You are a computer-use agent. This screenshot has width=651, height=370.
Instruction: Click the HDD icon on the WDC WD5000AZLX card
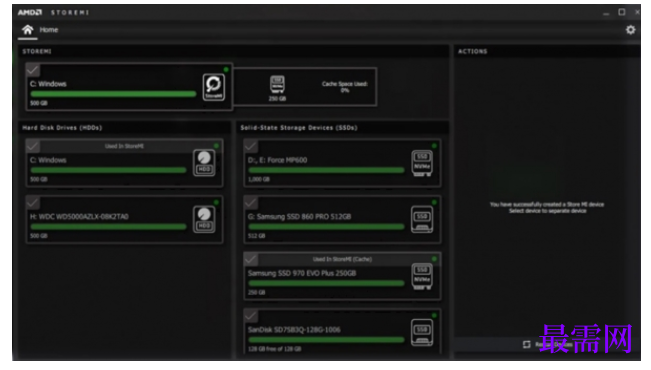click(204, 220)
